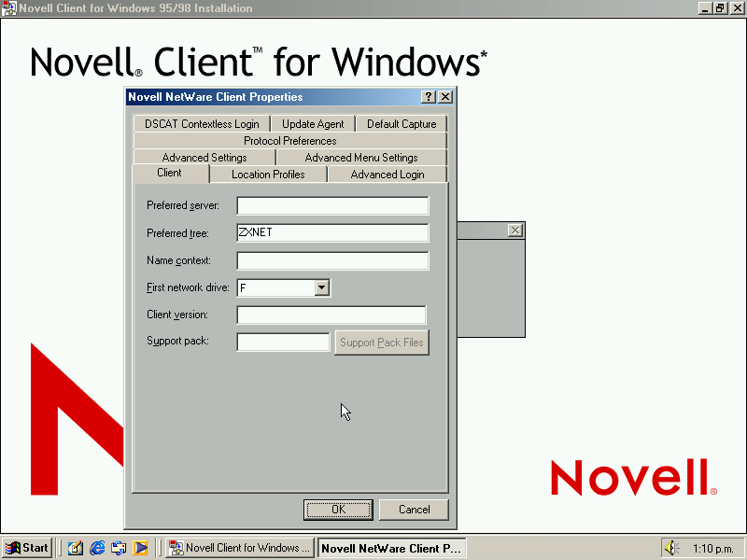Close the Novell Client Installation window
Viewport: 747px width, 560px height.
click(x=737, y=8)
